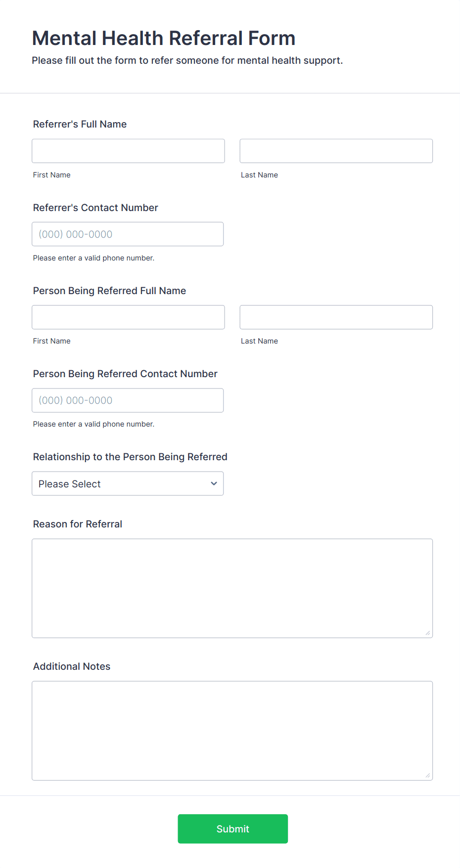Click the Referrer's Last Name input field

pos(335,150)
